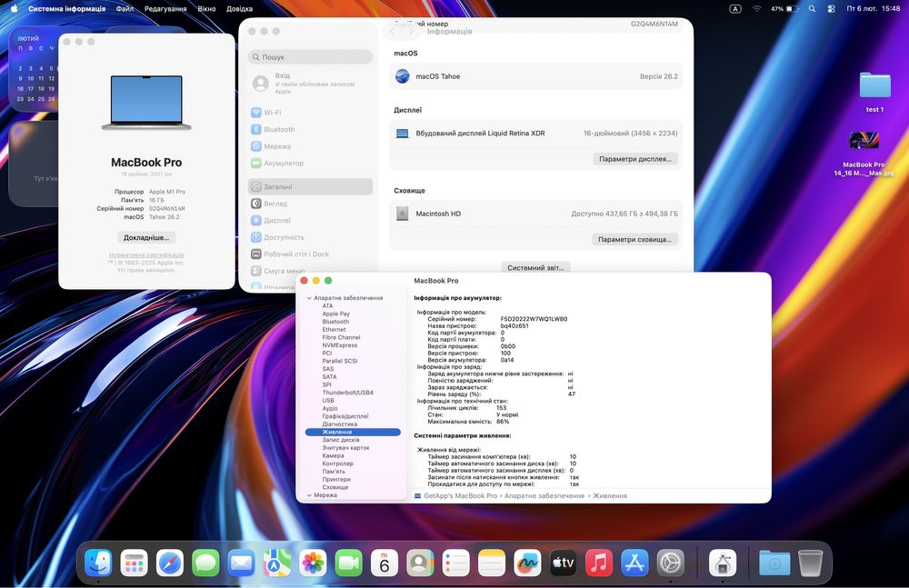Viewport: 909px width, 588px height.
Task: Open Reminders app in Dock
Action: pyautogui.click(x=456, y=563)
